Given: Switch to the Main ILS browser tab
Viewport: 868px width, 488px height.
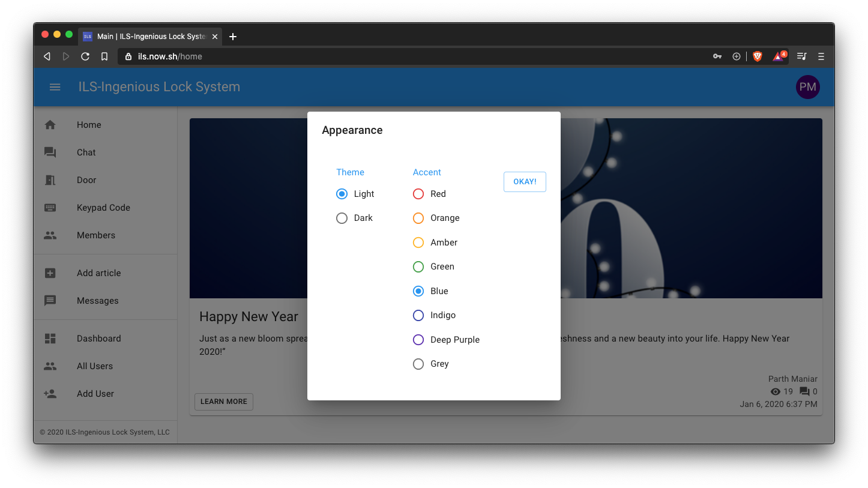Looking at the screenshot, I should [x=144, y=36].
